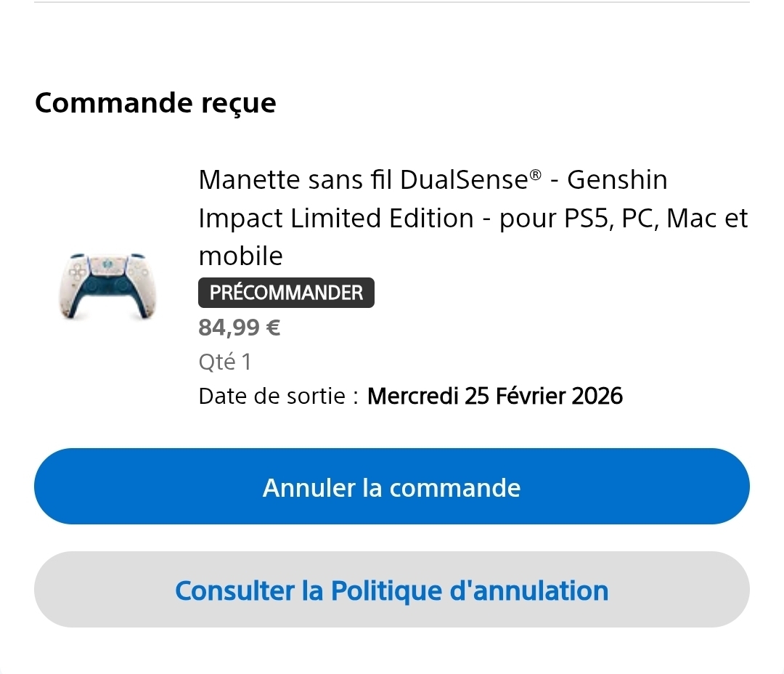784x674 pixels.
Task: Click the Mercredi 25 Février 2026 date
Action: click(x=495, y=396)
